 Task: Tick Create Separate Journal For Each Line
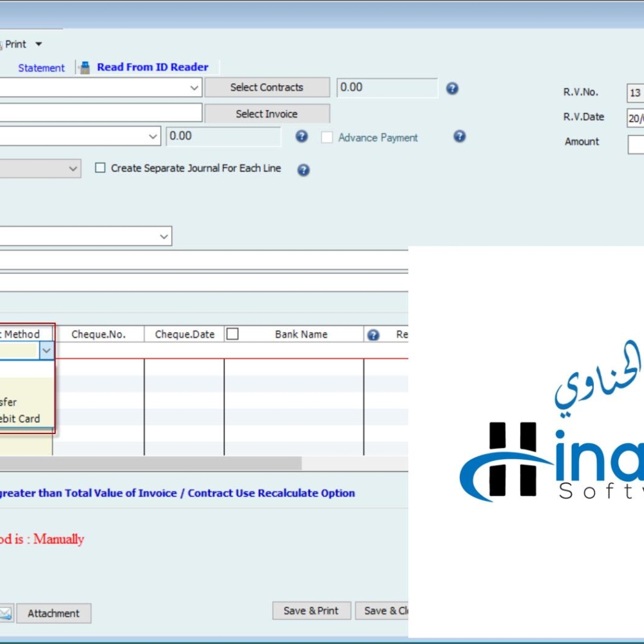[x=100, y=167]
